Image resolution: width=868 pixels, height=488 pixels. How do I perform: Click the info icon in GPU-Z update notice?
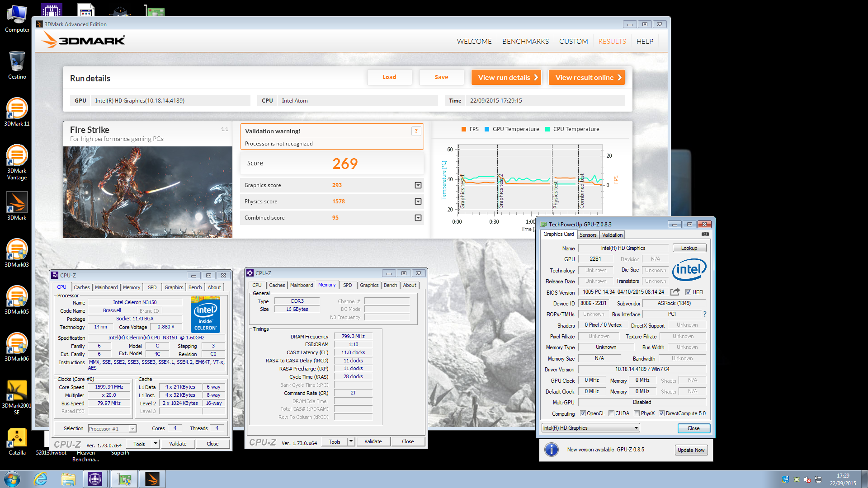pos(551,450)
